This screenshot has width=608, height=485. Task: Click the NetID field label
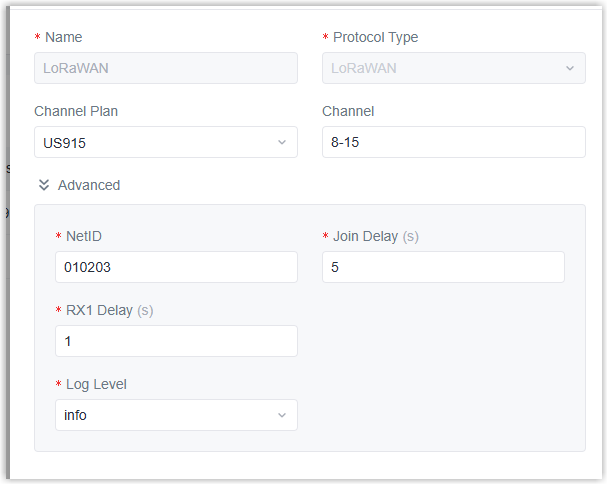[84, 236]
